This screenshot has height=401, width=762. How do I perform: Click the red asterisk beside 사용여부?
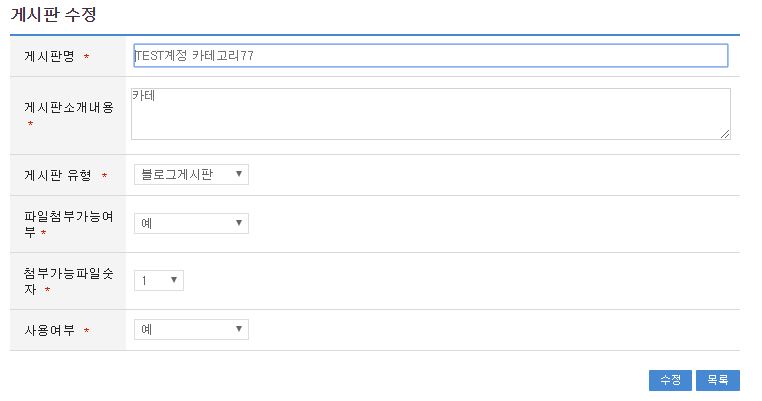coord(87,331)
